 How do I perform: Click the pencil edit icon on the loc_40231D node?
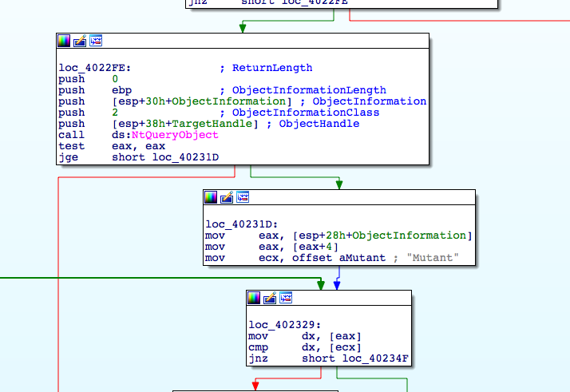pos(227,196)
